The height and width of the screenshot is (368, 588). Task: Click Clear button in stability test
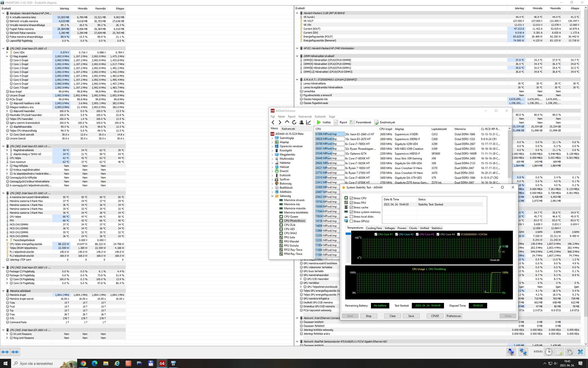click(392, 316)
